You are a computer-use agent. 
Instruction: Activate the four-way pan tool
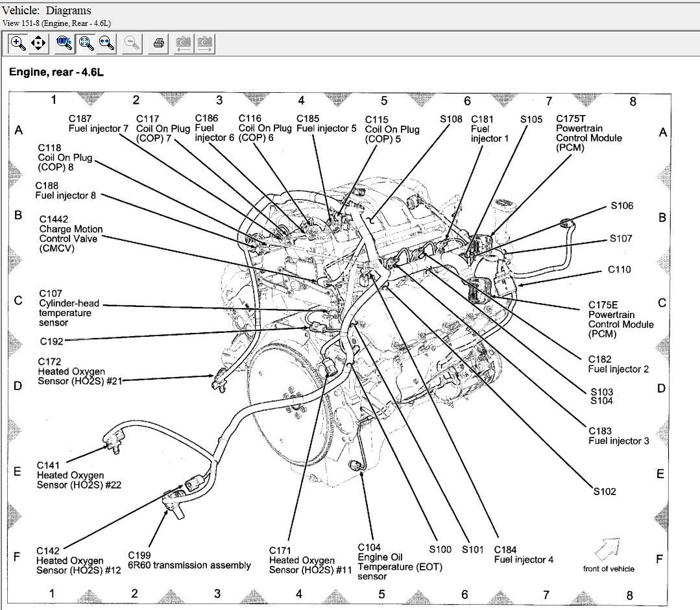38,43
